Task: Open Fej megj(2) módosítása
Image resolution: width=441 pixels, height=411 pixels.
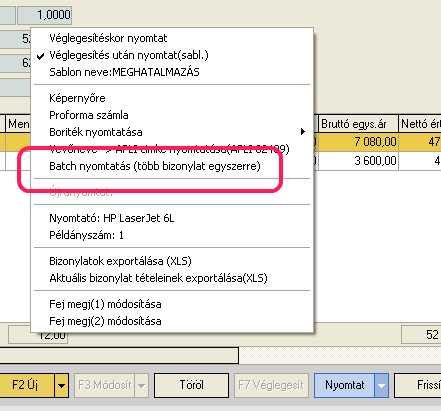Action: [172, 321]
